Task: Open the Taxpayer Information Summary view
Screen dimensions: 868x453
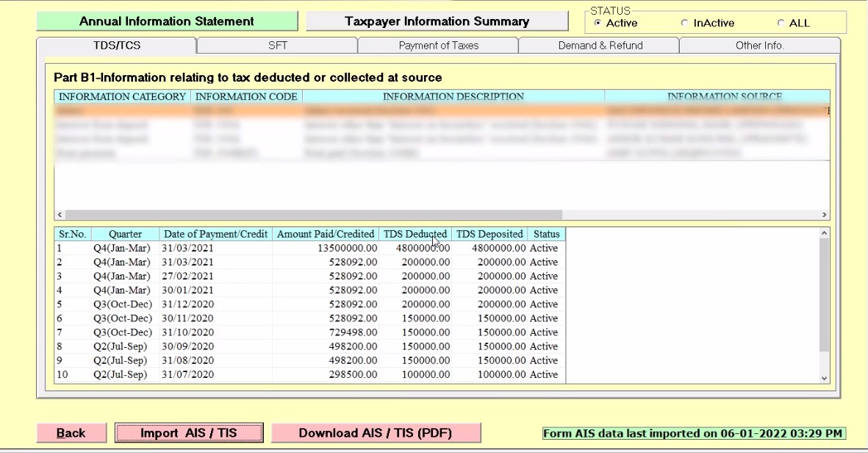Action: point(437,21)
